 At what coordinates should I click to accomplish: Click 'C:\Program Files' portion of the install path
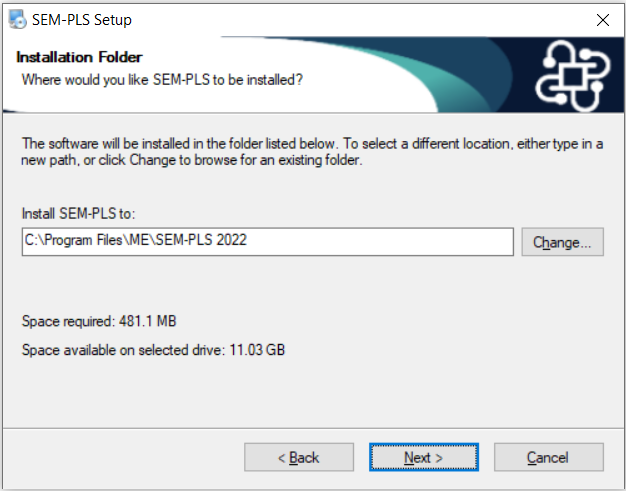coord(73,240)
